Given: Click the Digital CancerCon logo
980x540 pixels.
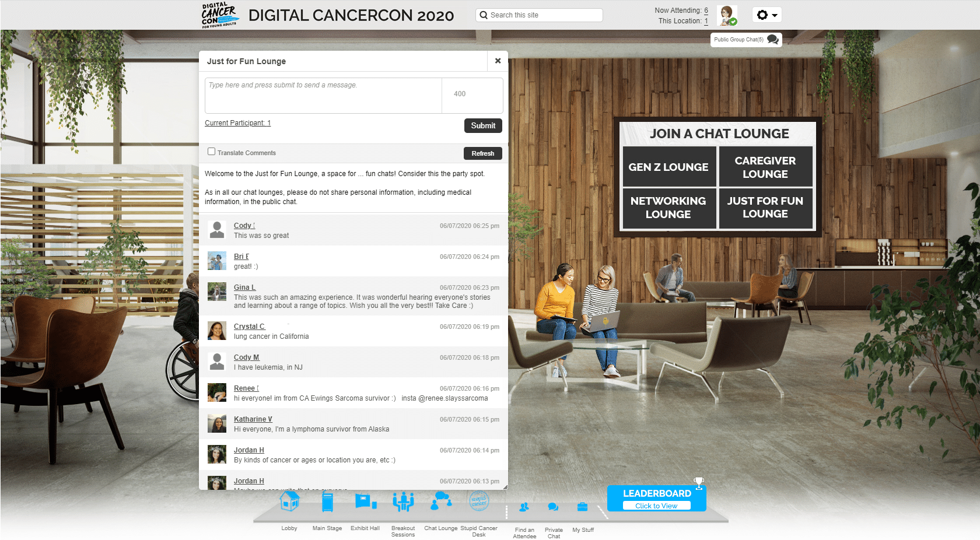Looking at the screenshot, I should (219, 15).
